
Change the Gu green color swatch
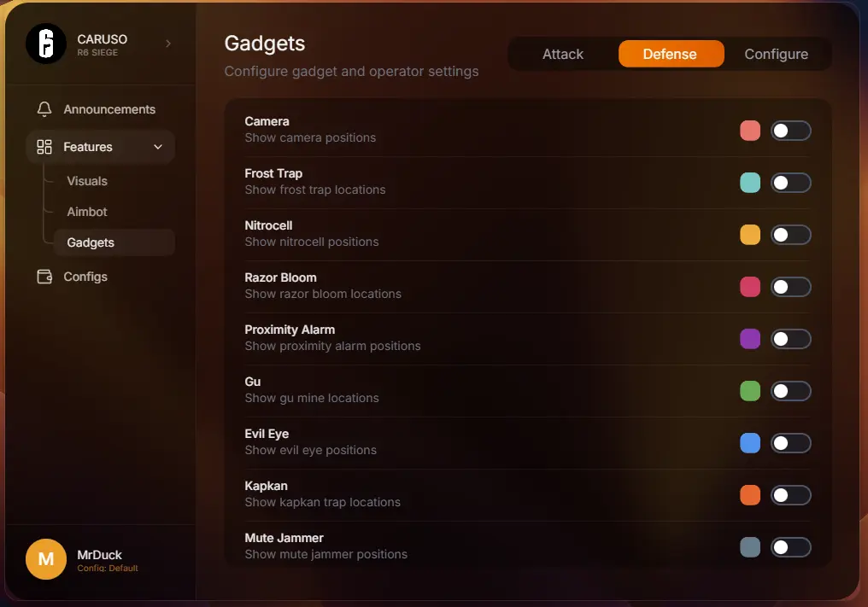coord(750,391)
